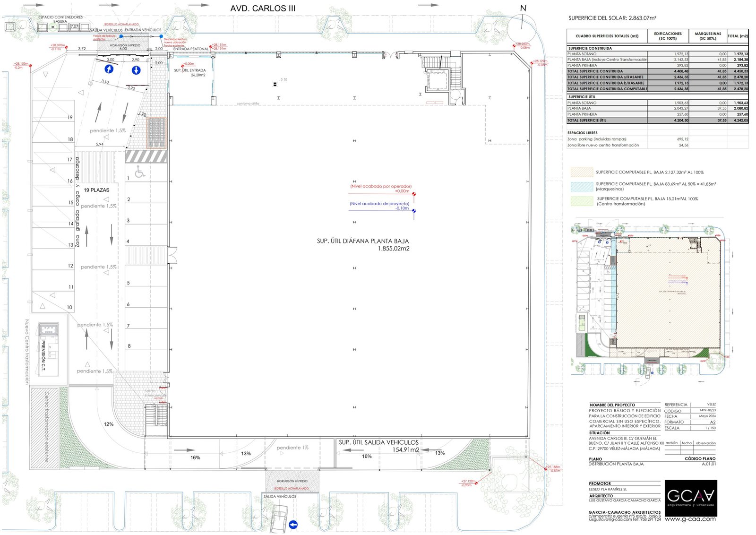Click the AVD. CARLOS III street title
756x535 pixels.
click(263, 9)
